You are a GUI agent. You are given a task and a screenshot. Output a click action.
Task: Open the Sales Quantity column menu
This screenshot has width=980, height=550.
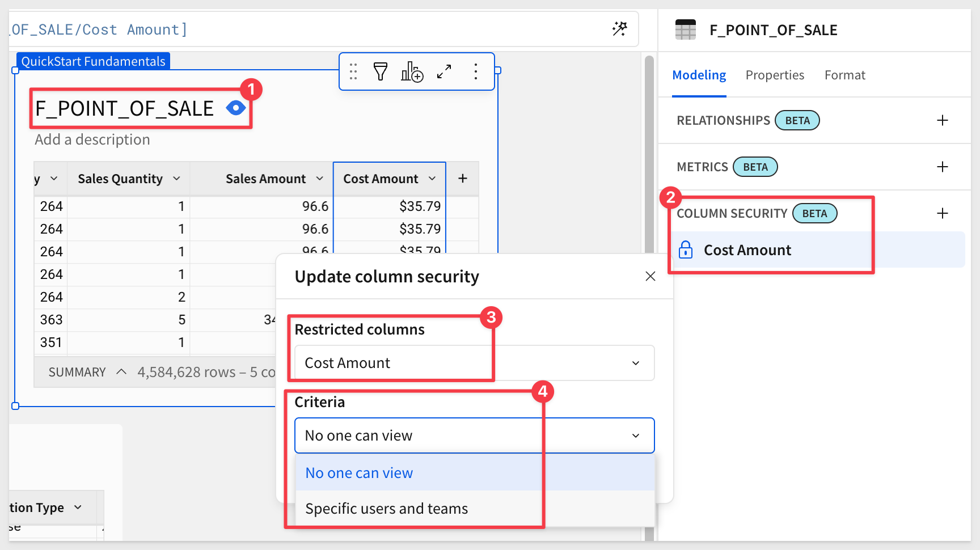176,179
